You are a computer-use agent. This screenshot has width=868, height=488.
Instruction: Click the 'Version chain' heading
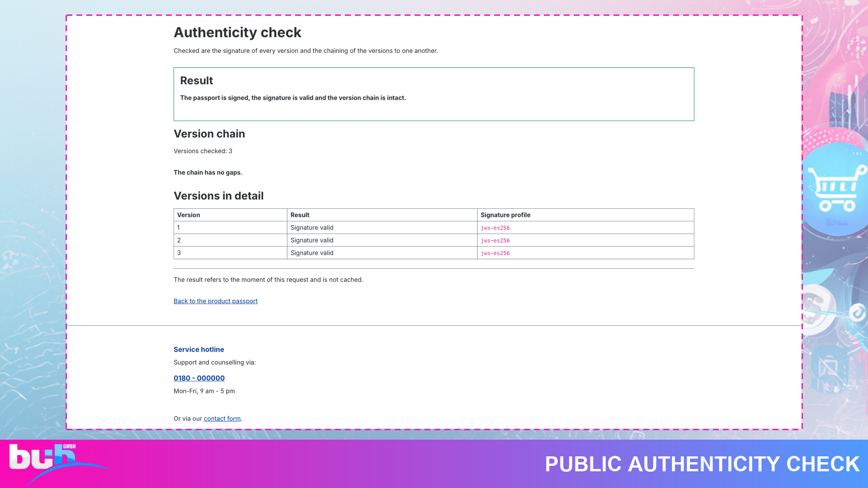click(x=209, y=134)
